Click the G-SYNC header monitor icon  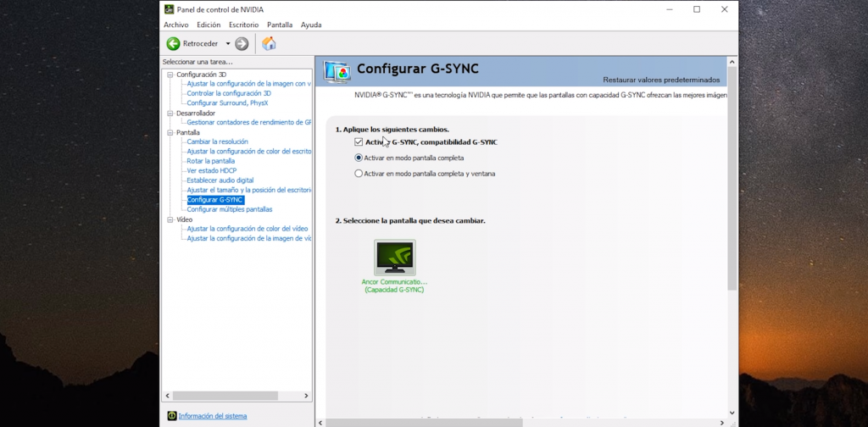pos(337,71)
